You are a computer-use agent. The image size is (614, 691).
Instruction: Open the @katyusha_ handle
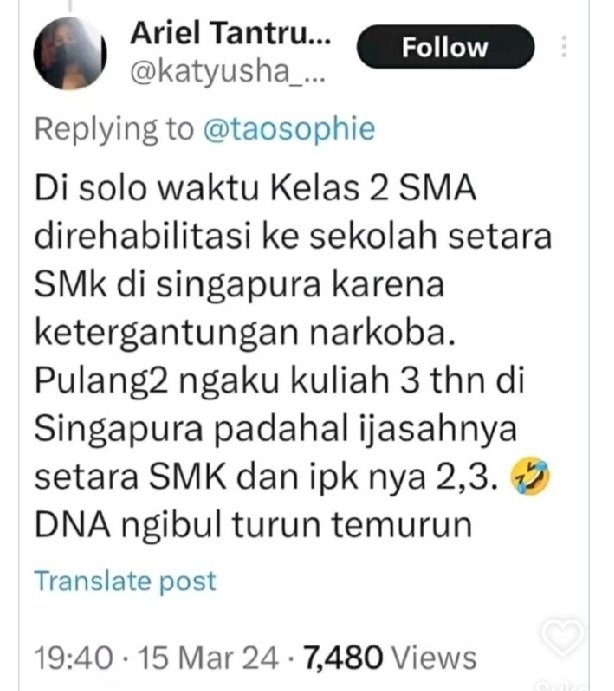(228, 72)
